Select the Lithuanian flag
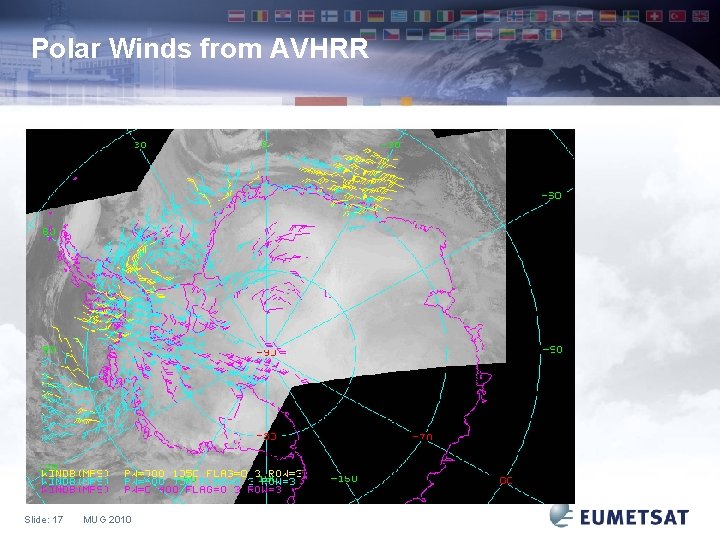720x540 pixels. coord(507,34)
